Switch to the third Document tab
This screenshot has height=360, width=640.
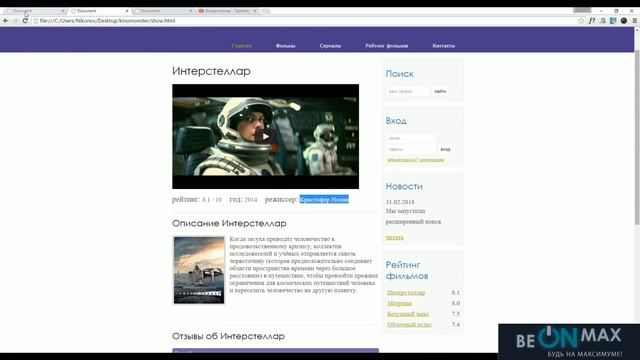click(x=162, y=11)
